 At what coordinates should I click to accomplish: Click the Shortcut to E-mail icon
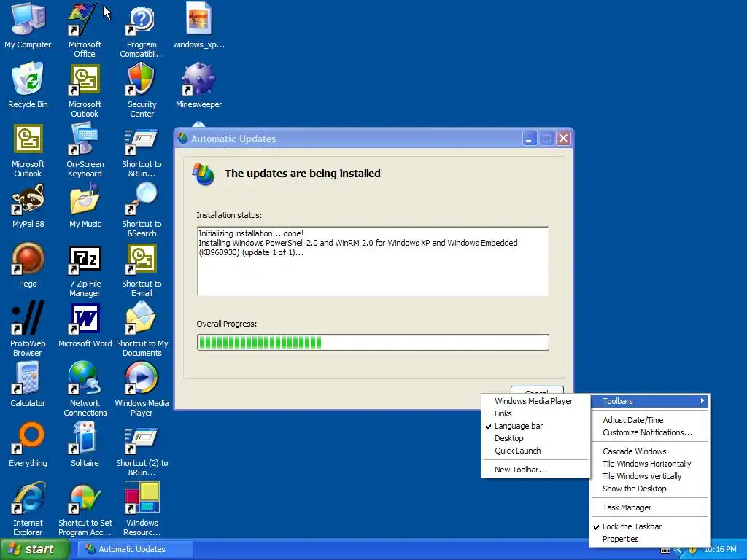142,259
